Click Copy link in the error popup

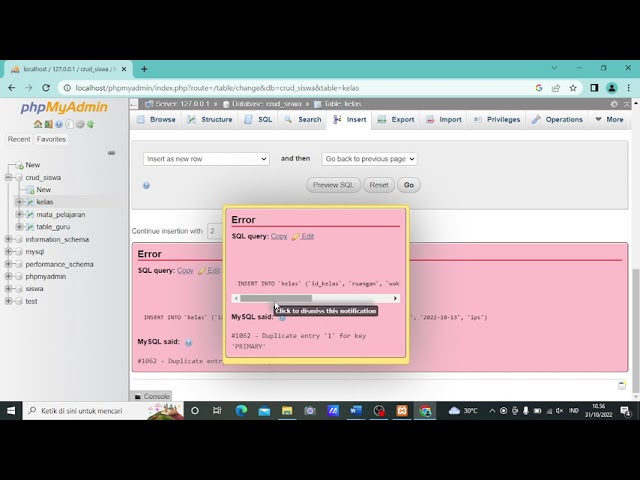point(279,236)
